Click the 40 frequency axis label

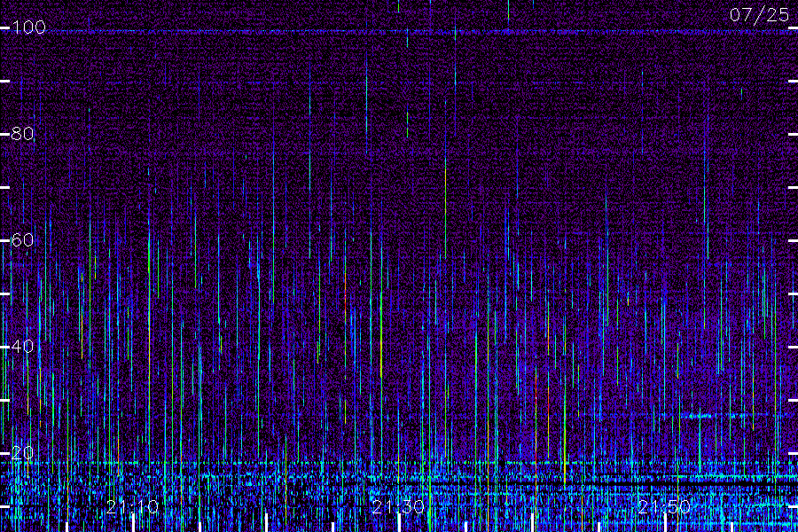point(22,346)
